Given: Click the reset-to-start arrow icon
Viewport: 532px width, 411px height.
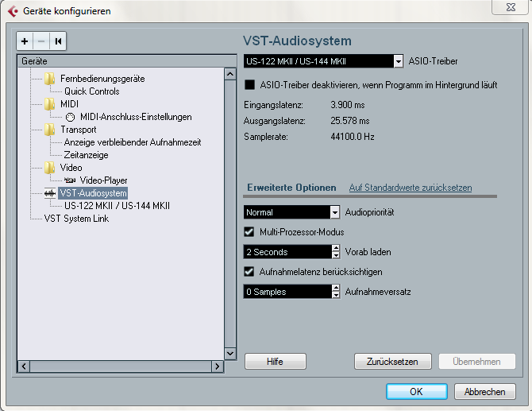Looking at the screenshot, I should coord(58,41).
